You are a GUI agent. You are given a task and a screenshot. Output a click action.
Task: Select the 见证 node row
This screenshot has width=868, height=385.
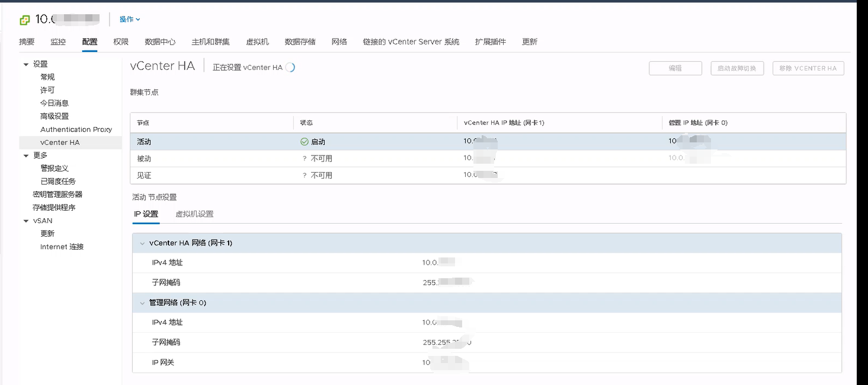pos(178,175)
